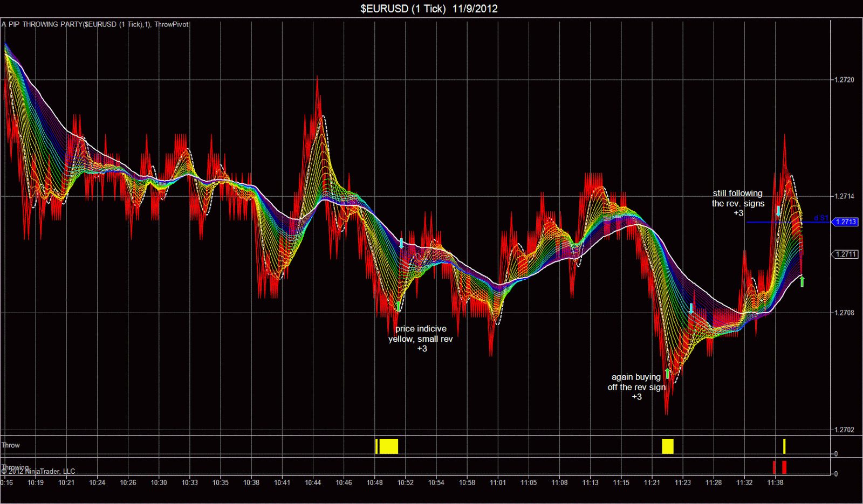Viewport: 863px width, 504px height.
Task: Select the green up arrow beside 'again buying' note
Action: click(x=667, y=374)
